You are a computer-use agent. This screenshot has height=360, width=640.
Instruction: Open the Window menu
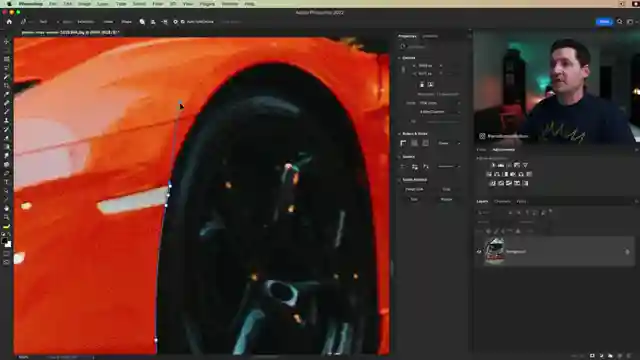point(230,4)
